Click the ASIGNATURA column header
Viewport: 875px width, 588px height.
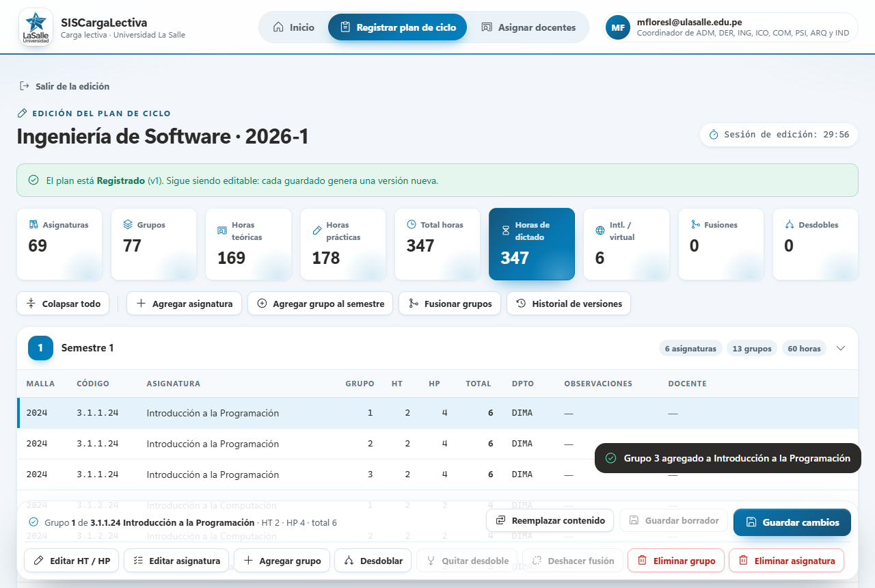click(173, 384)
